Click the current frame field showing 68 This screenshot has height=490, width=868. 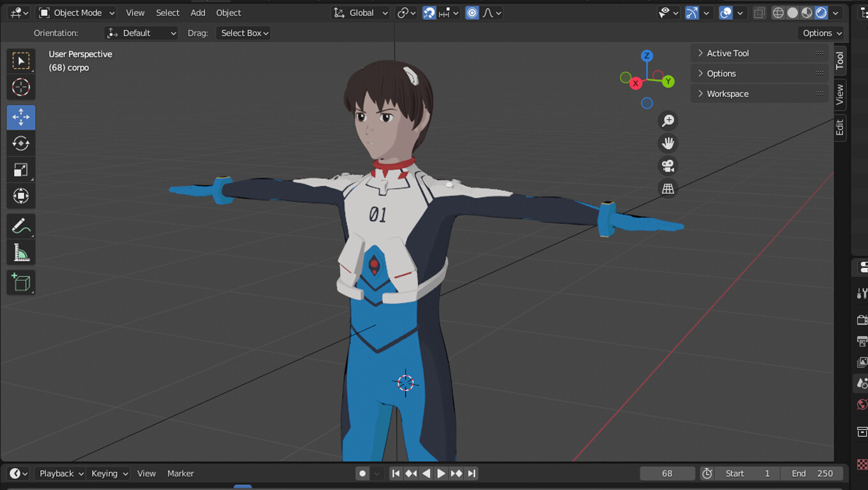tap(667, 473)
